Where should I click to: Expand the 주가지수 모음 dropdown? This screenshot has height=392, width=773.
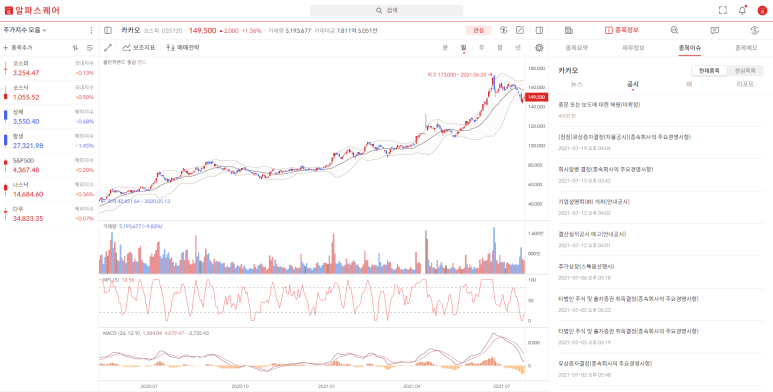point(25,30)
